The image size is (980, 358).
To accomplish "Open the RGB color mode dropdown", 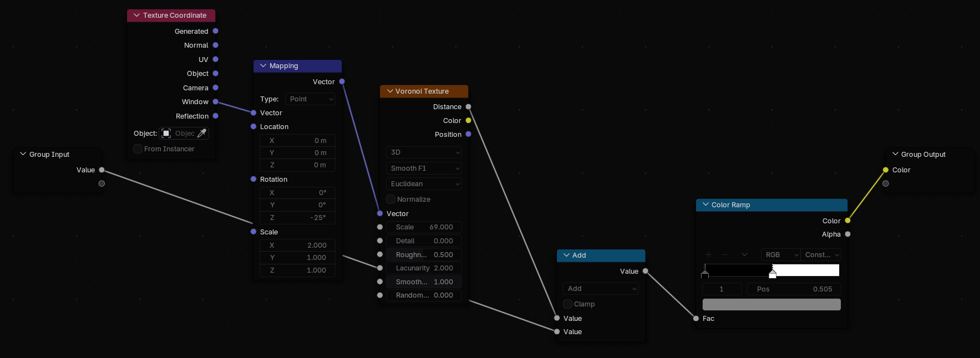I will tap(781, 254).
